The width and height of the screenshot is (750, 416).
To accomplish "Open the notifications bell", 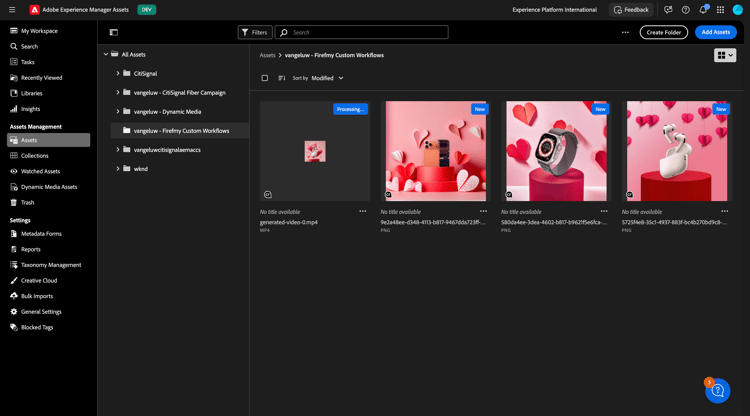I will (703, 10).
